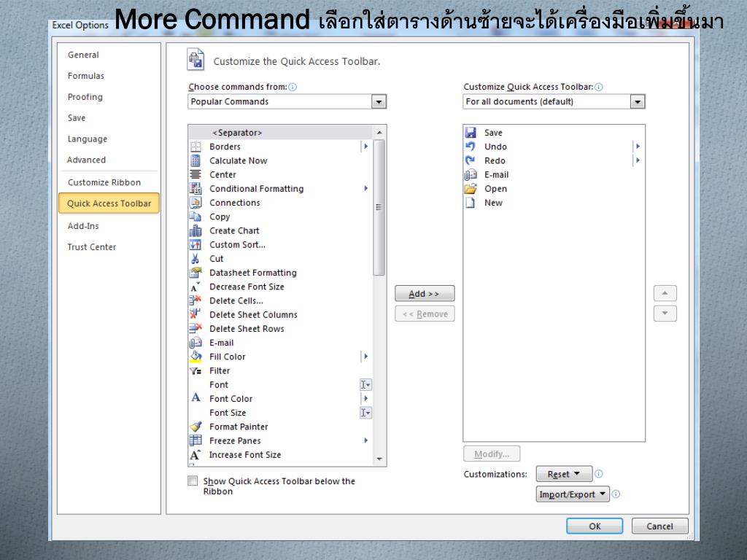Expand Conditional Formatting submenu arrow

click(365, 189)
